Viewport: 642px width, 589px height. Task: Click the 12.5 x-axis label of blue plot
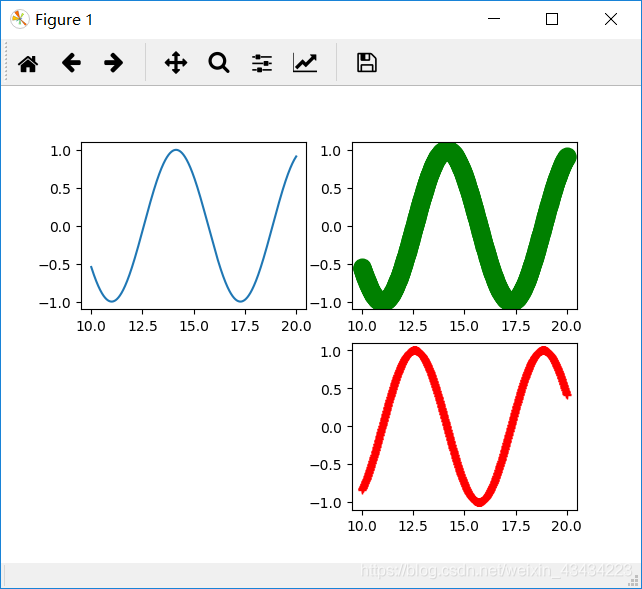[x=143, y=326]
